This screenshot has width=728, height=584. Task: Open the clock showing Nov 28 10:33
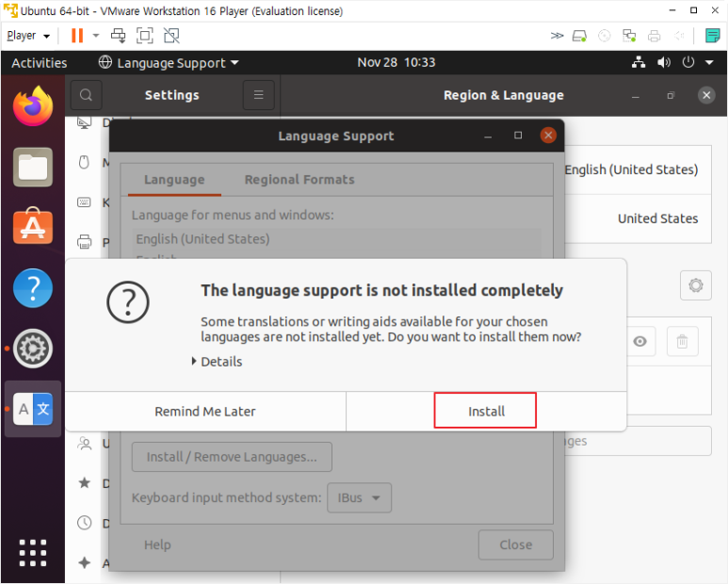pos(396,62)
